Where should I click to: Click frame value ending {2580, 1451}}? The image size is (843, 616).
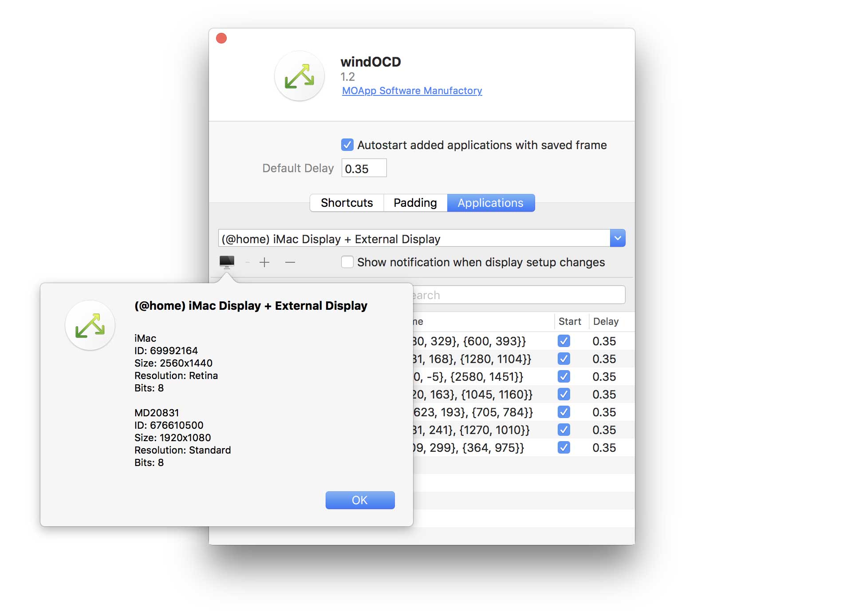coord(469,377)
